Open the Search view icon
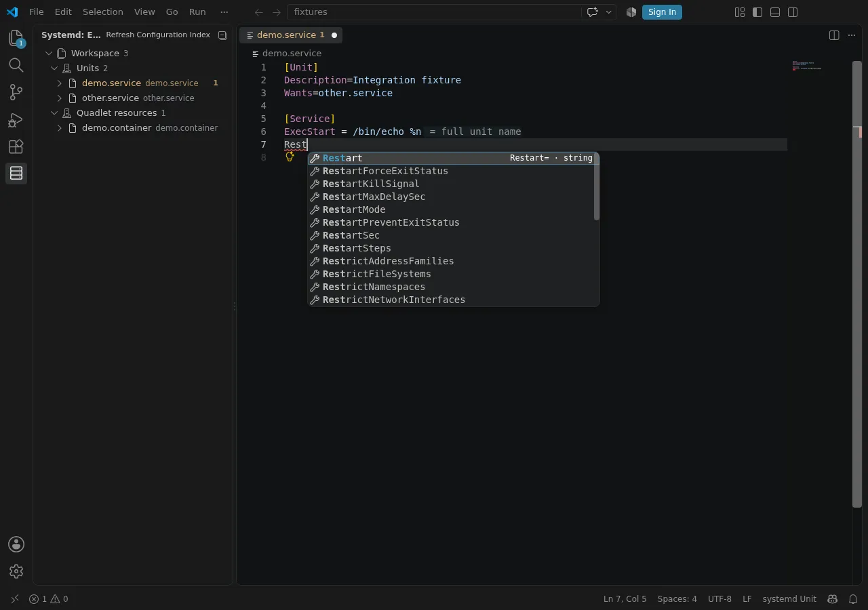This screenshot has height=610, width=868. point(16,65)
